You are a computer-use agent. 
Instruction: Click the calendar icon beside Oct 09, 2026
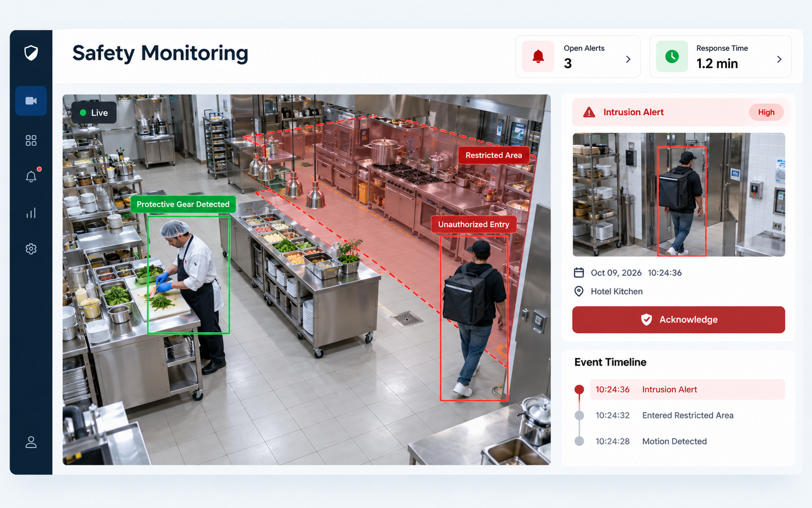pos(579,272)
